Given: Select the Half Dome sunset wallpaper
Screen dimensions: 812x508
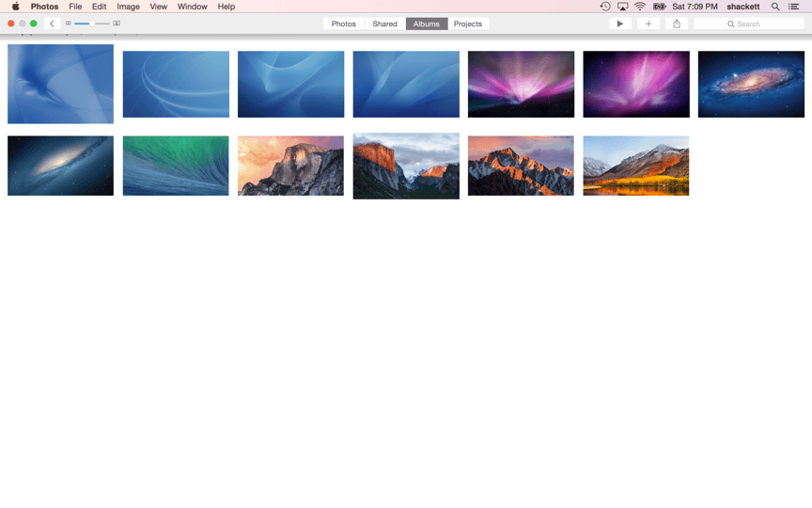Looking at the screenshot, I should (x=291, y=166).
